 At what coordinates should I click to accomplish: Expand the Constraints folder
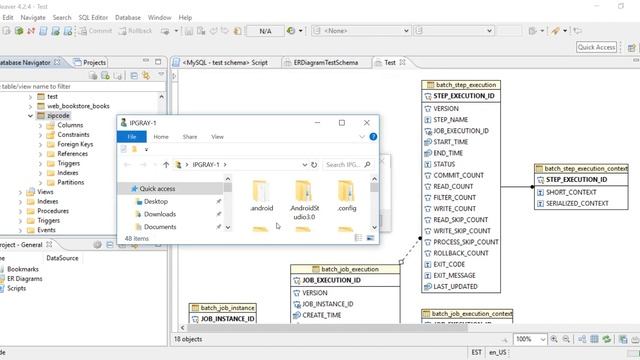click(40, 135)
